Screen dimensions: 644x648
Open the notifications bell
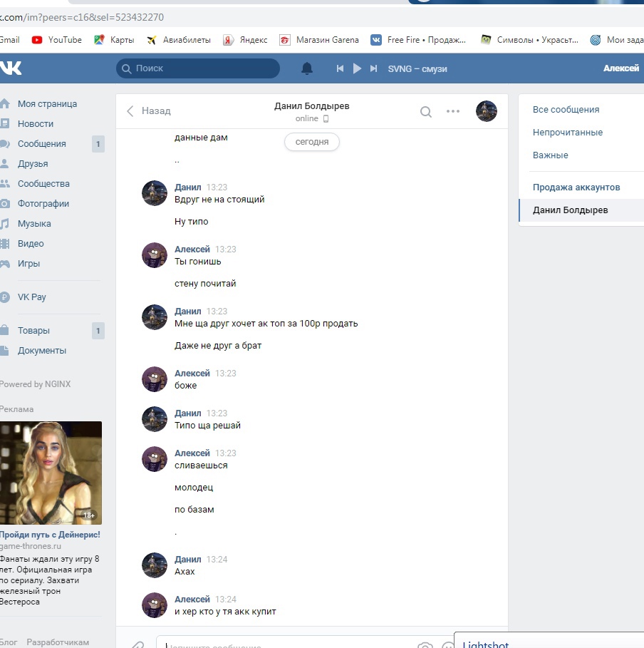pos(307,68)
